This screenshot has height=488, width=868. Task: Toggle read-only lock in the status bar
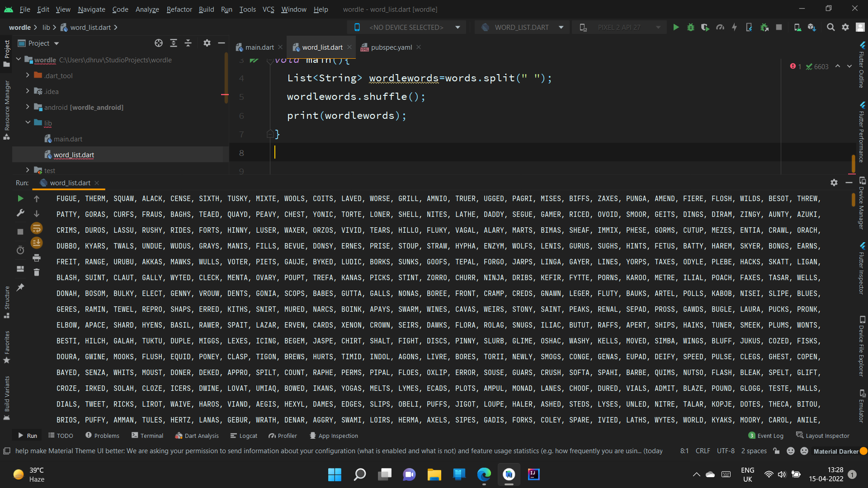776,451
